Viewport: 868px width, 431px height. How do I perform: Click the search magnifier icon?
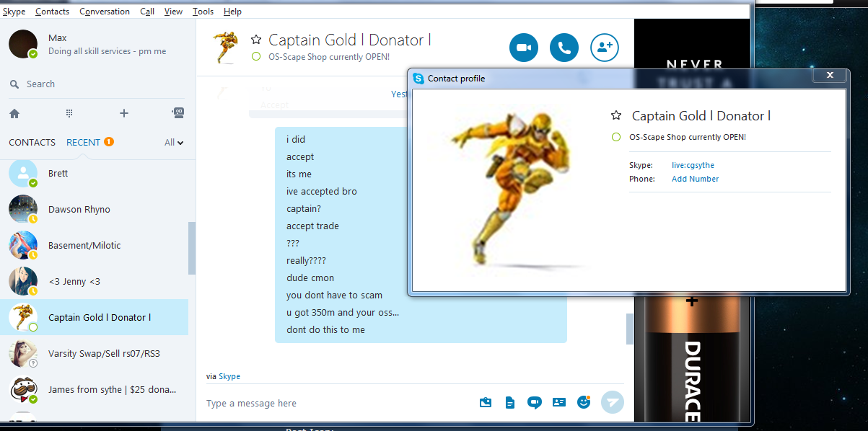[14, 84]
